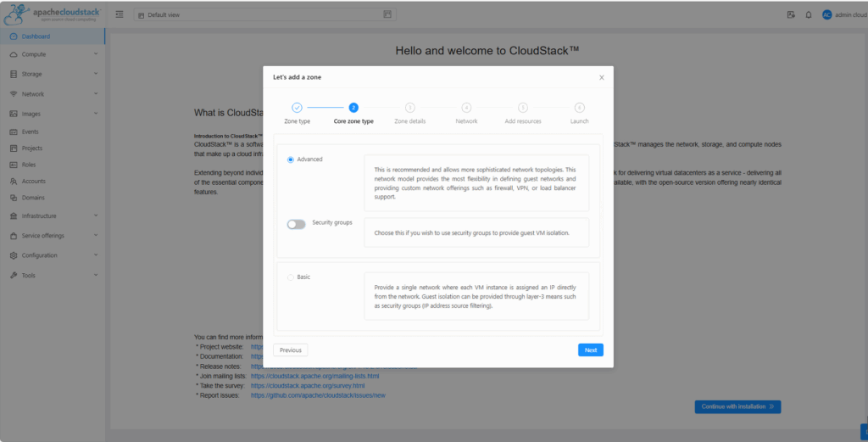Close the Let's add a zone dialog

[x=602, y=77]
